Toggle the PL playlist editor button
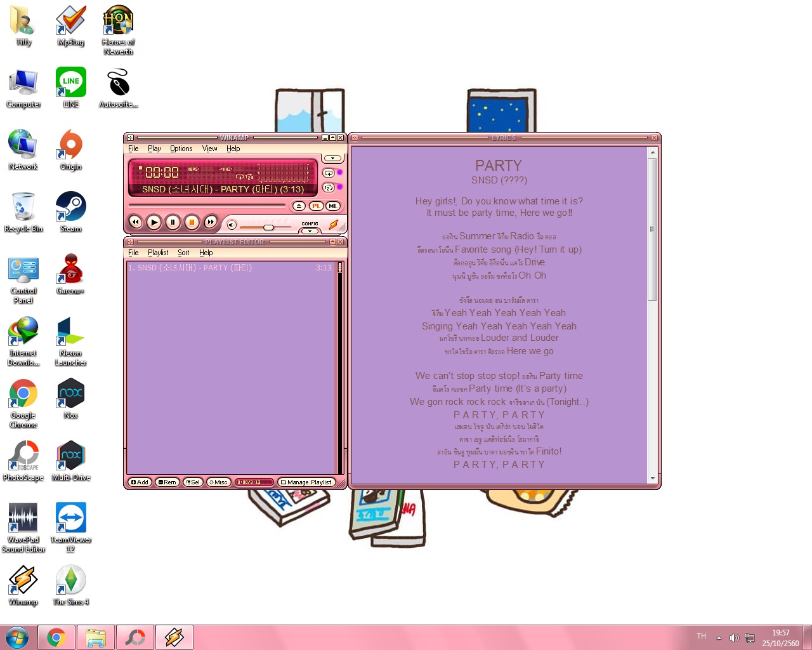Viewport: 812px width, 650px height. click(316, 206)
